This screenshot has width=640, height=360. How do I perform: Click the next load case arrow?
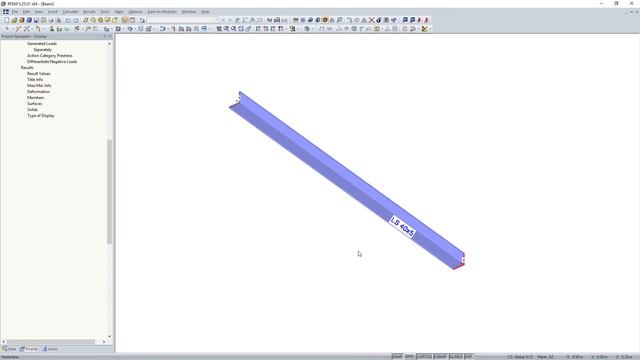pos(230,20)
